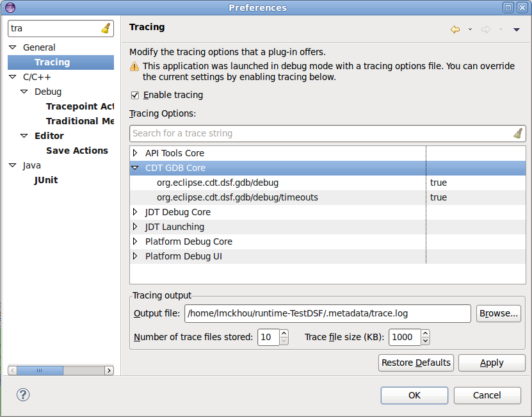
Task: Collapse the Java category in sidebar
Action: coord(13,165)
